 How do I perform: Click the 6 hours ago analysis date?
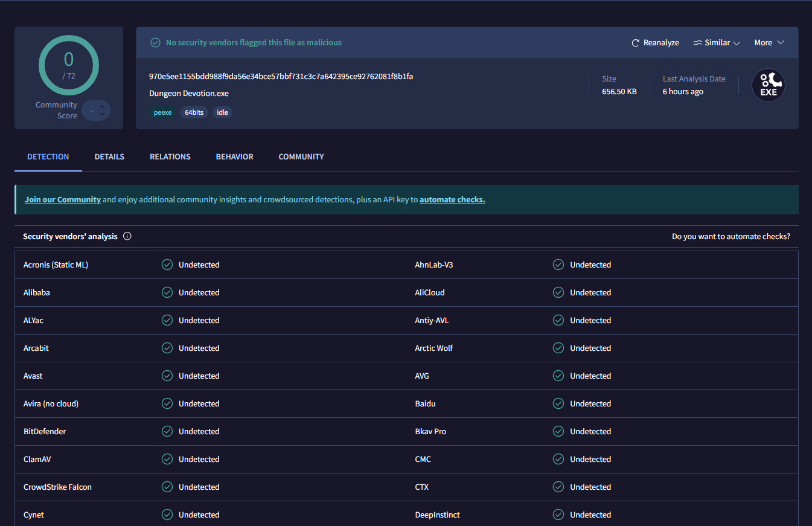(x=683, y=92)
